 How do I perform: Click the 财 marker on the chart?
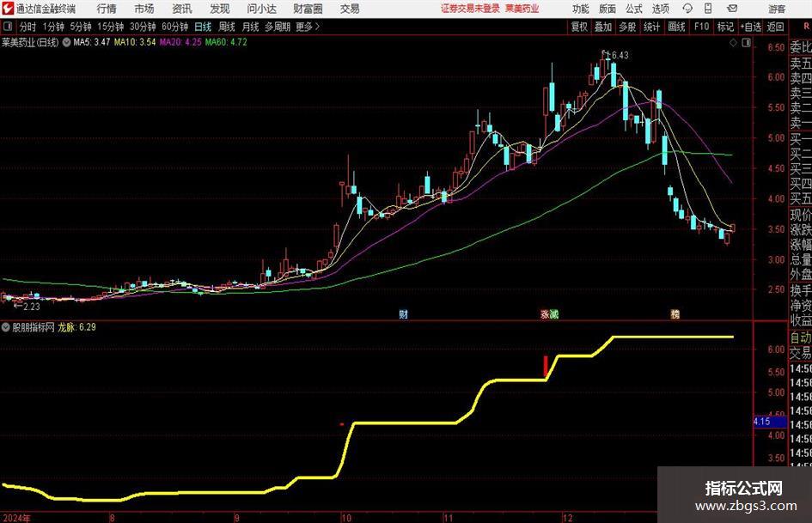pyautogui.click(x=403, y=314)
